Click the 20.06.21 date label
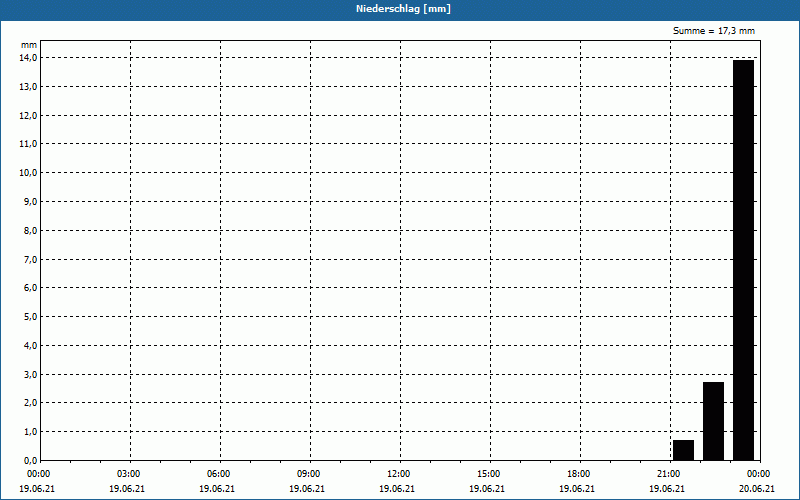The width and height of the screenshot is (800, 500). click(x=757, y=489)
